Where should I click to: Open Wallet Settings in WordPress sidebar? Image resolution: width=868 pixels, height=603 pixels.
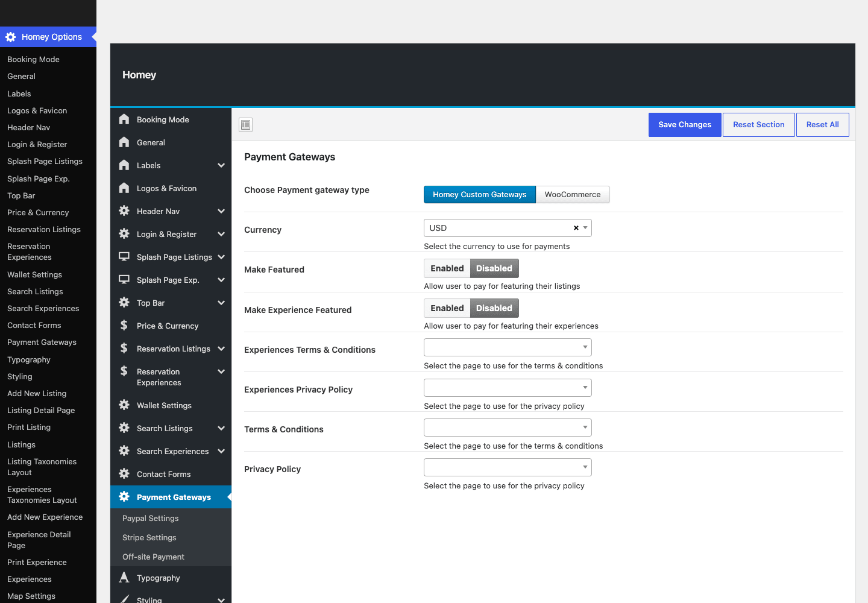point(34,274)
